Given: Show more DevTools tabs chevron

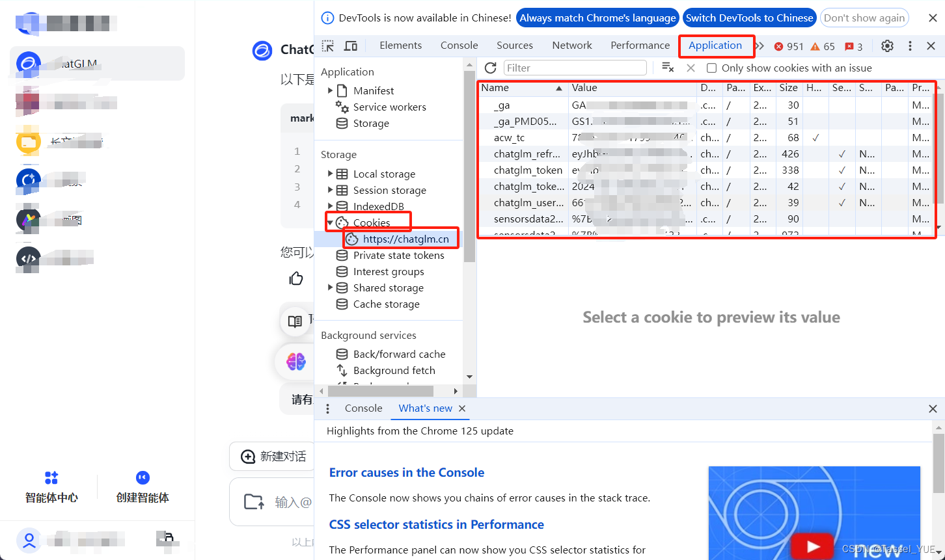Looking at the screenshot, I should pos(760,46).
